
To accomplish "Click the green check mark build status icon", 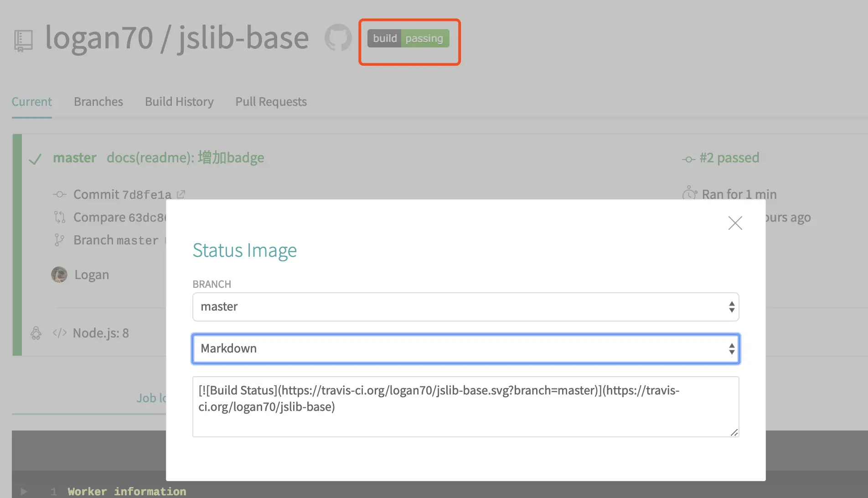I will click(35, 159).
